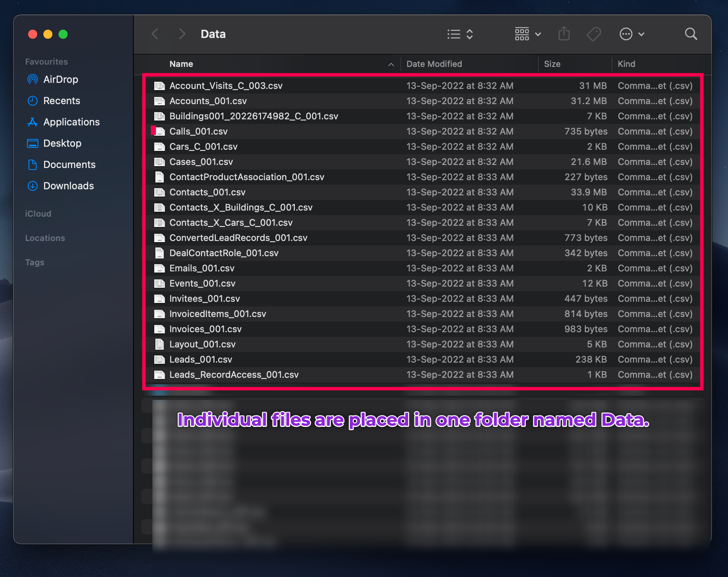Open the list view options switcher
The width and height of the screenshot is (728, 577).
tap(460, 34)
